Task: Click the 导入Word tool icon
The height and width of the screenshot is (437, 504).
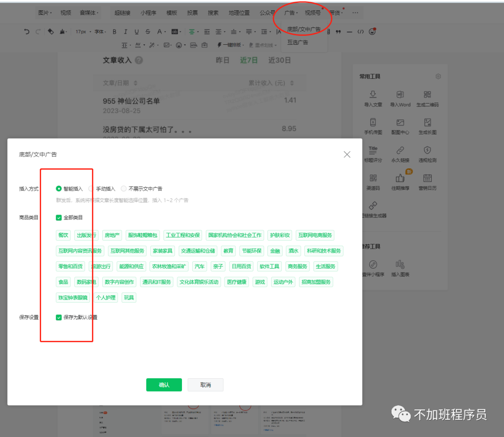Action: pyautogui.click(x=400, y=95)
